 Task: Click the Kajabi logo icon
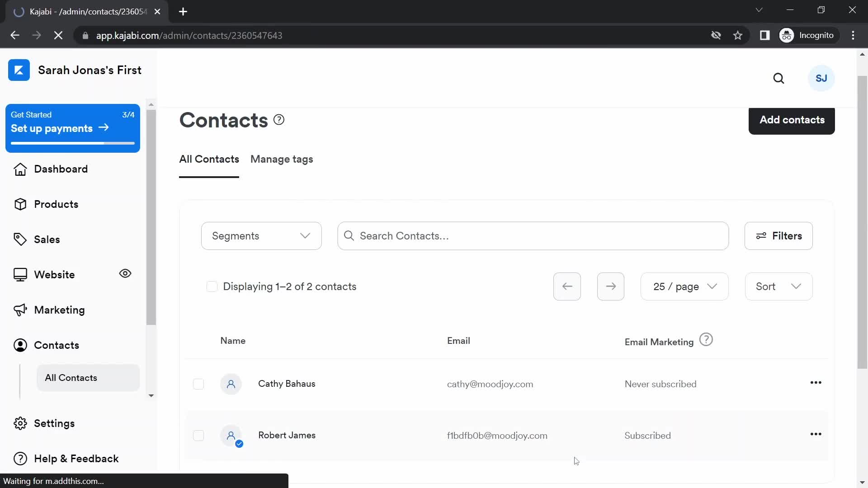click(x=19, y=70)
